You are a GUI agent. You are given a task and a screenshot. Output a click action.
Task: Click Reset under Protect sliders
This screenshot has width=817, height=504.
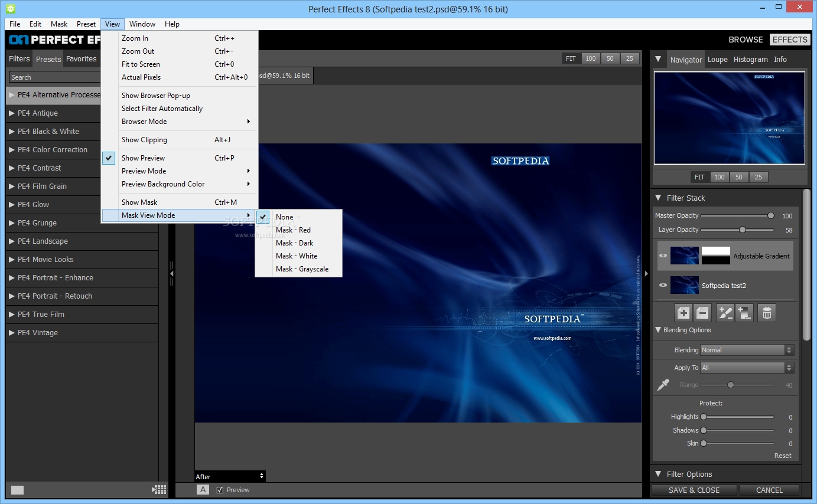(x=783, y=456)
